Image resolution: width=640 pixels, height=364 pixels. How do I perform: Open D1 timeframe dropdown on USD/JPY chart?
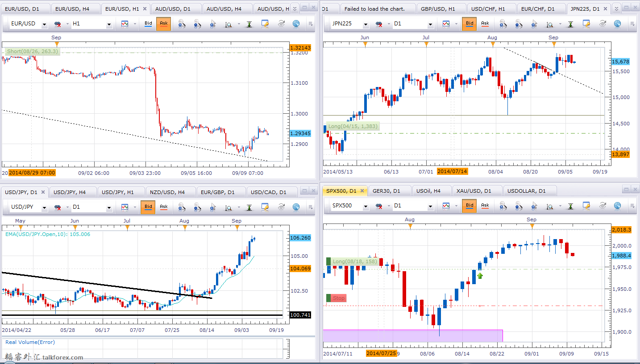(x=109, y=207)
